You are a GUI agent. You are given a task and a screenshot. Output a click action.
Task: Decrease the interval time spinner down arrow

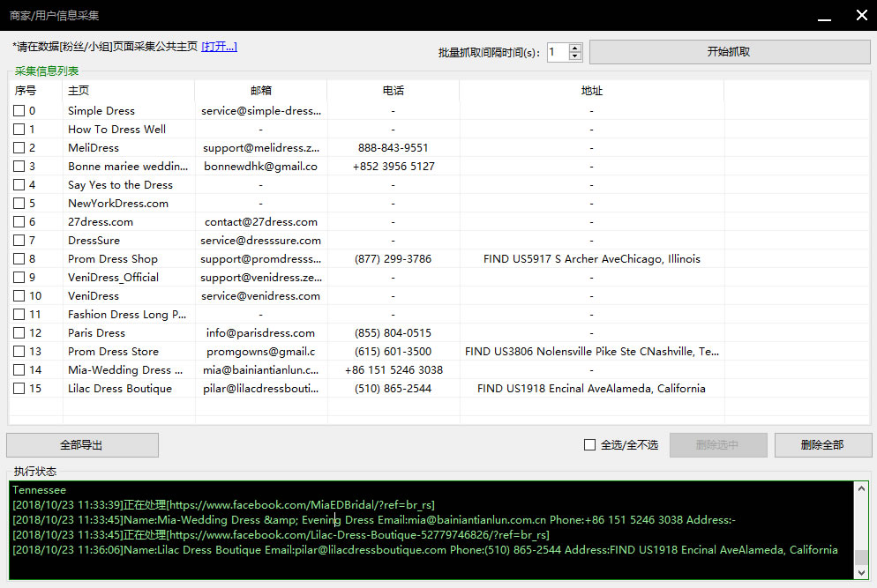[x=575, y=56]
